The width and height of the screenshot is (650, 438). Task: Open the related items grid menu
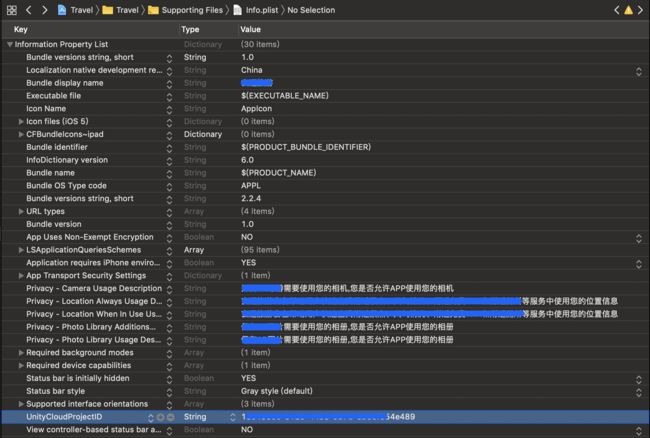(12, 10)
